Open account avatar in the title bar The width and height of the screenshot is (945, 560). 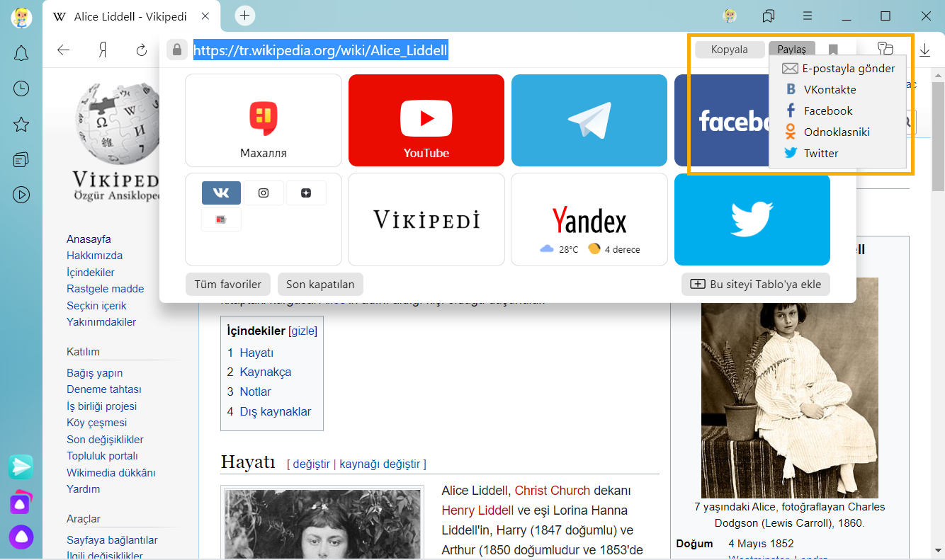tap(730, 16)
